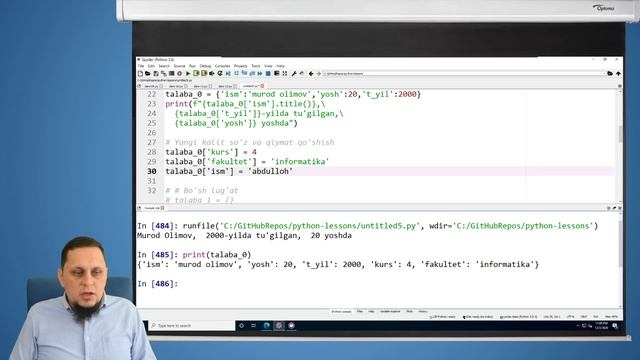Click the green Run file play icon
The height and width of the screenshot is (360, 640).
tap(188, 73)
